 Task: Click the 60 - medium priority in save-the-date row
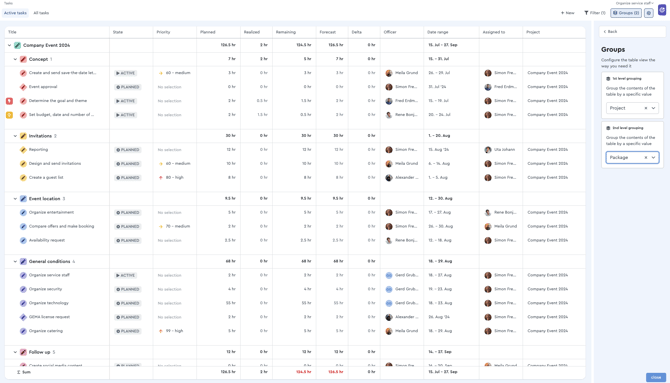[175, 73]
